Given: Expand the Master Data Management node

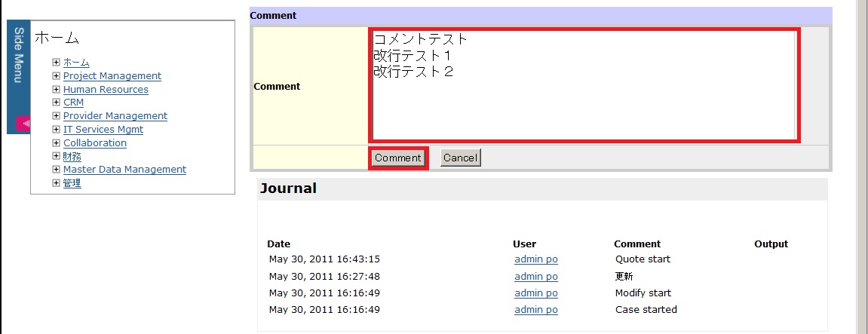Looking at the screenshot, I should click(56, 169).
